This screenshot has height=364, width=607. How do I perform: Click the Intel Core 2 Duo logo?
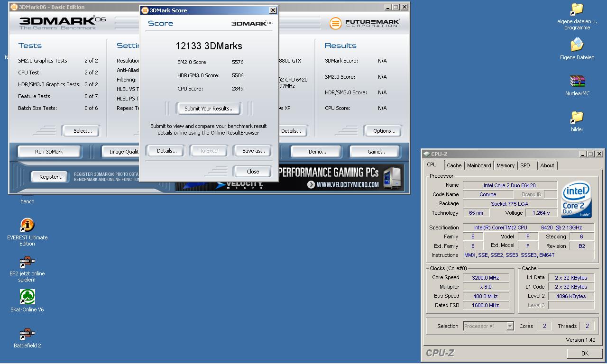tap(576, 200)
